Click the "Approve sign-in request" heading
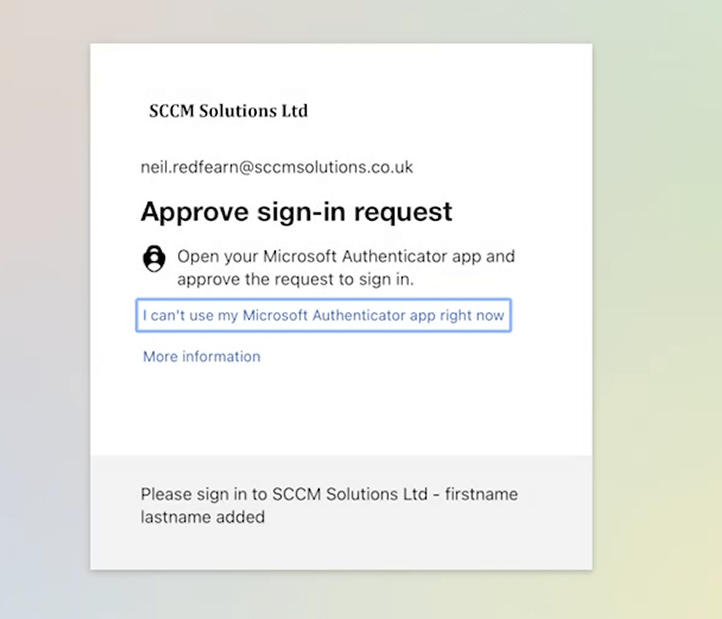 tap(296, 212)
